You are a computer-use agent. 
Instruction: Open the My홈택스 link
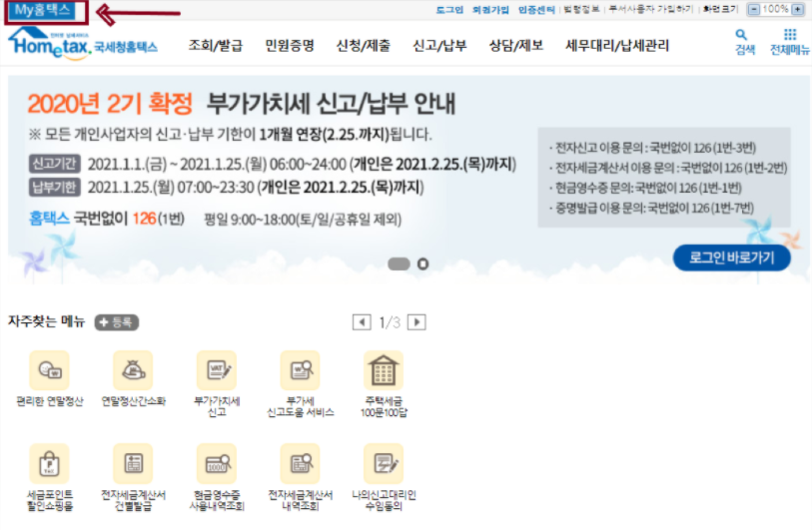(43, 10)
